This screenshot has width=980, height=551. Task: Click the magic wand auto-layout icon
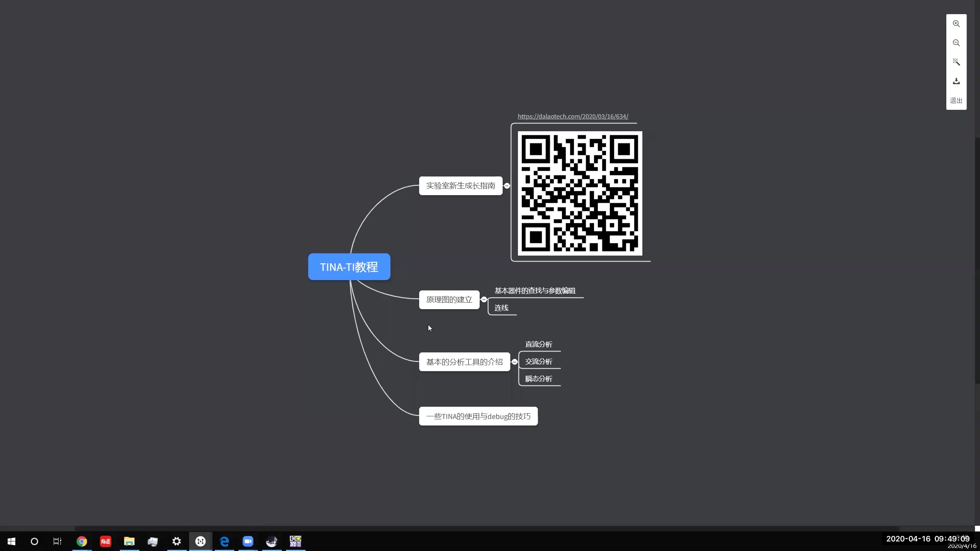click(x=956, y=62)
